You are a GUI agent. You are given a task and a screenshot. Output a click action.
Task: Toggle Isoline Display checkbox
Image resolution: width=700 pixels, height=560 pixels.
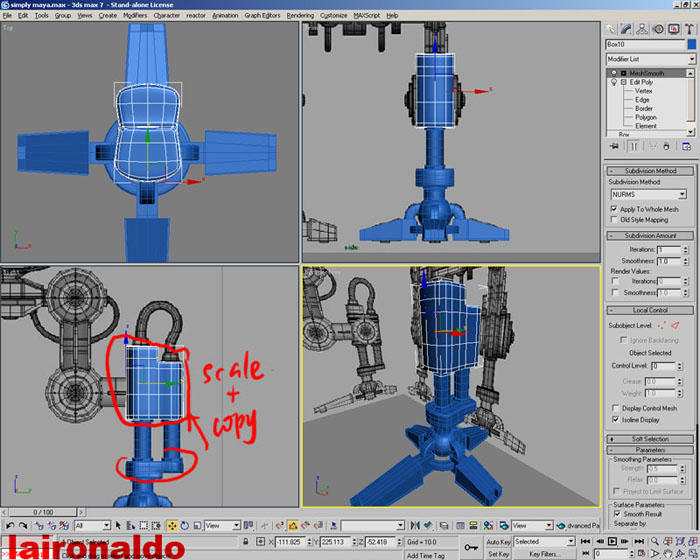614,420
